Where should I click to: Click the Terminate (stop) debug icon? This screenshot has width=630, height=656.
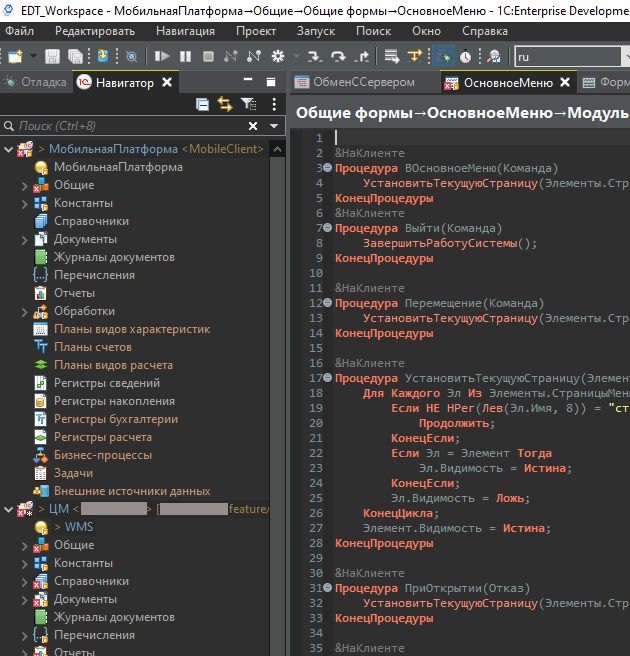coord(208,56)
